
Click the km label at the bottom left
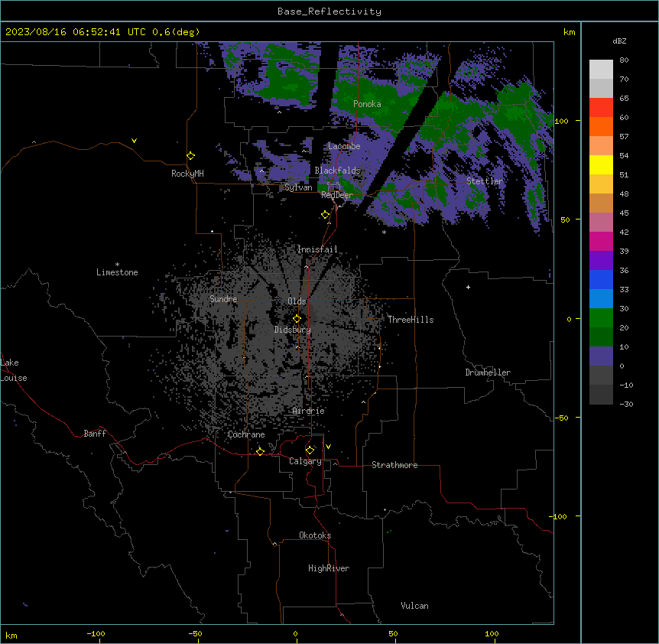coord(11,636)
